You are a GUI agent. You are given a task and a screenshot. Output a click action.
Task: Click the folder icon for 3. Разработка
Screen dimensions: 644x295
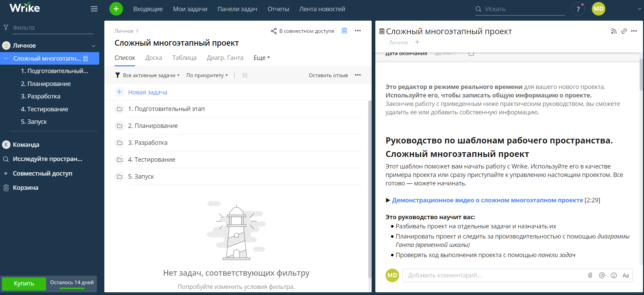pyautogui.click(x=119, y=143)
